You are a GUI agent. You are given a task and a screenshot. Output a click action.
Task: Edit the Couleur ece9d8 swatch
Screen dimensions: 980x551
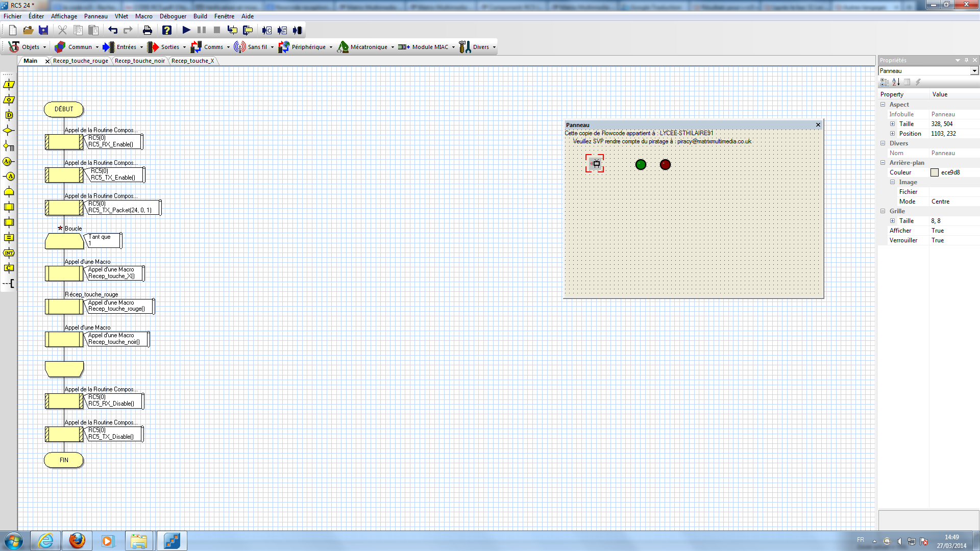click(935, 172)
